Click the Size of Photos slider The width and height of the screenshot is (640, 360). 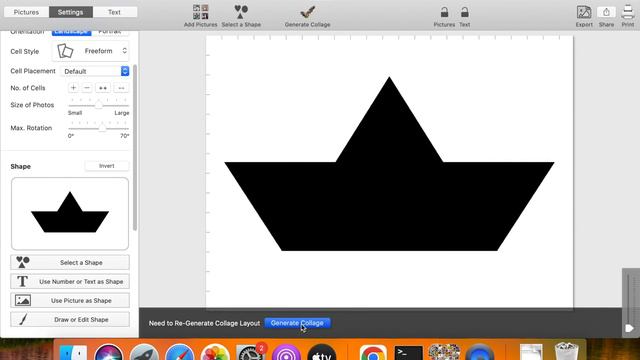pos(98,105)
